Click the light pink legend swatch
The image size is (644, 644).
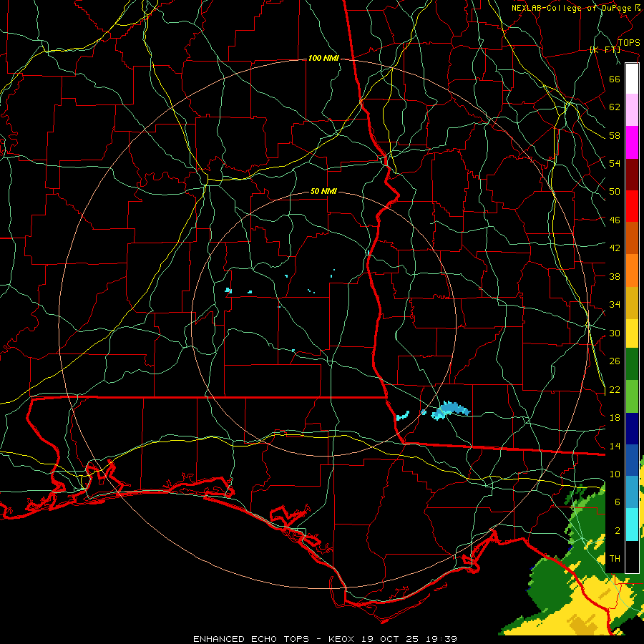632,110
